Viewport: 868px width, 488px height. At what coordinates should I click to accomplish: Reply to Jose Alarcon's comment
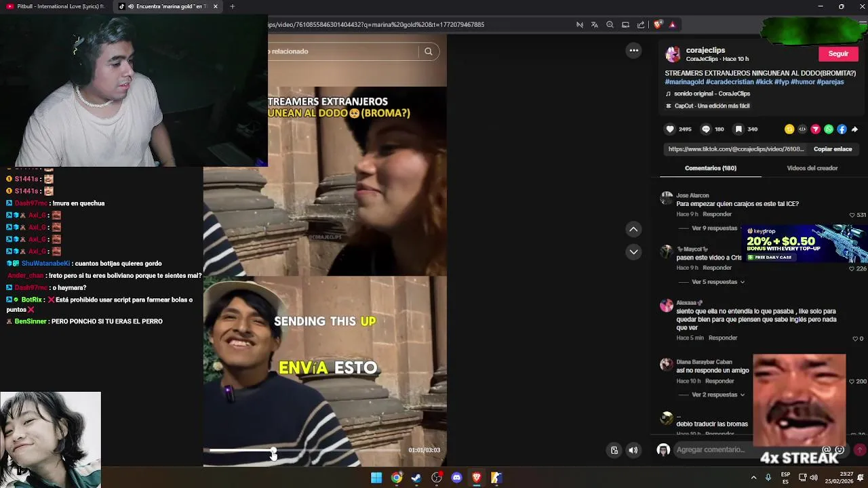click(x=717, y=214)
